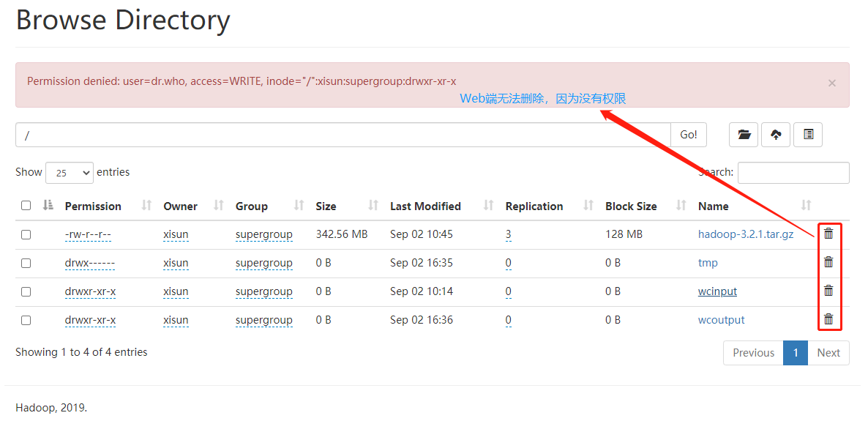Focus the Search input field

(x=793, y=173)
